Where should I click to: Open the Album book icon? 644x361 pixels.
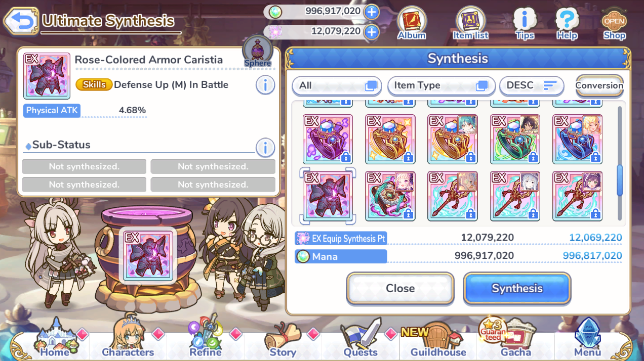[x=412, y=23]
